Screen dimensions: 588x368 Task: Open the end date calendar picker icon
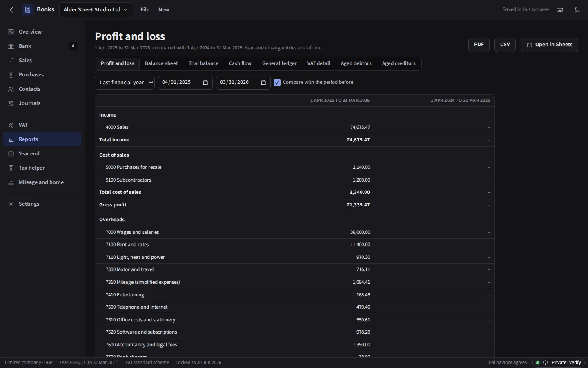(263, 83)
